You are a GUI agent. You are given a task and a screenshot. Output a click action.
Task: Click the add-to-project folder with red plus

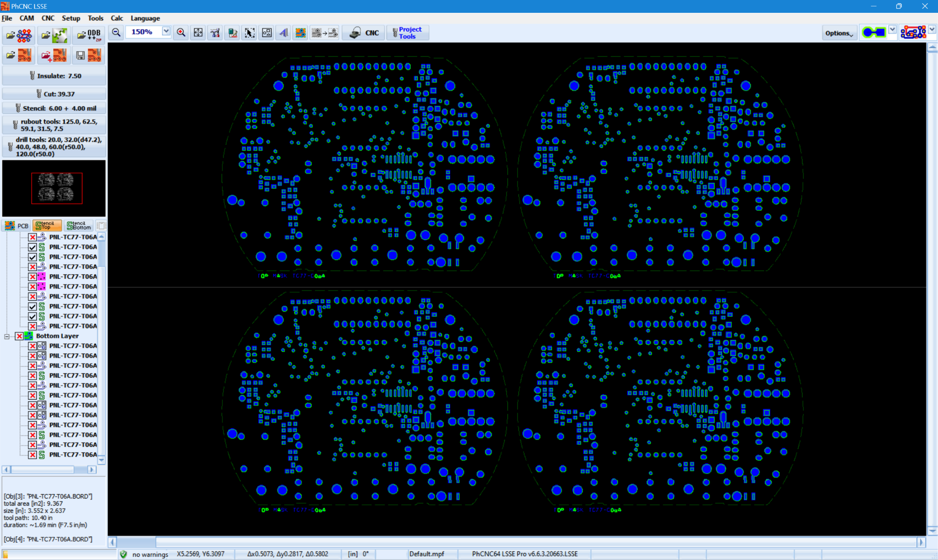coord(54,55)
